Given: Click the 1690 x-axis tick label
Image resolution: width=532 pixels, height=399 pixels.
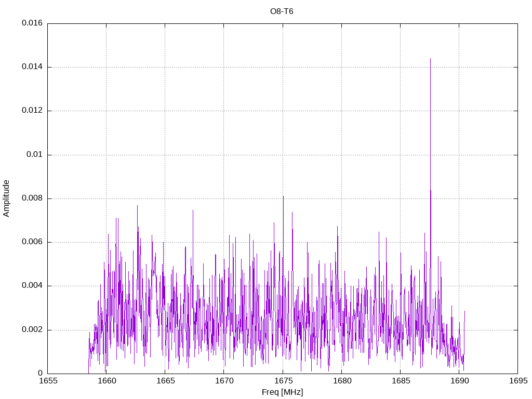Looking at the screenshot, I should coord(459,381).
